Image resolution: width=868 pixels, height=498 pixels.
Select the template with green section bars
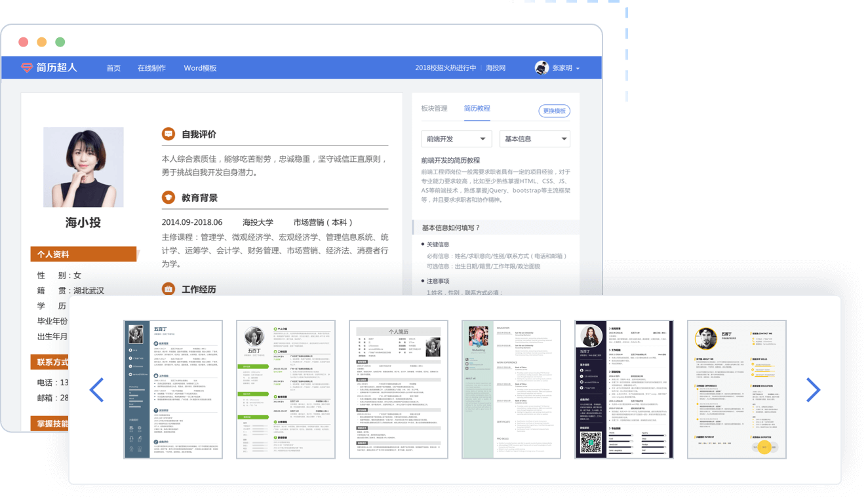click(286, 389)
